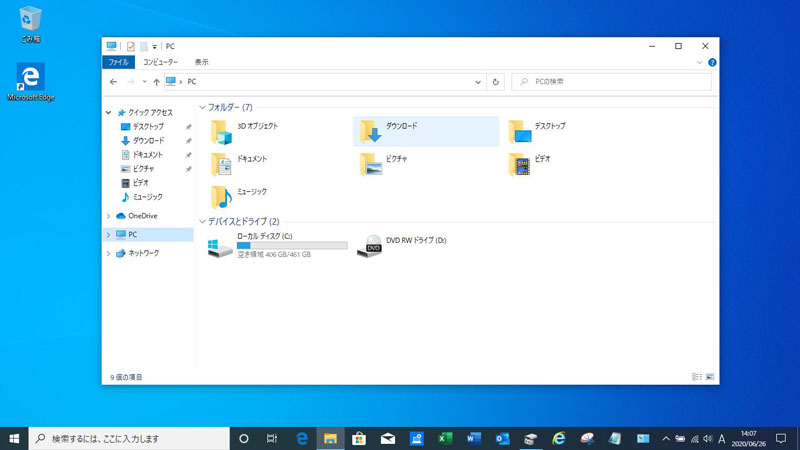This screenshot has width=800, height=450.
Task: Expand the PC tree node
Action: (x=109, y=235)
